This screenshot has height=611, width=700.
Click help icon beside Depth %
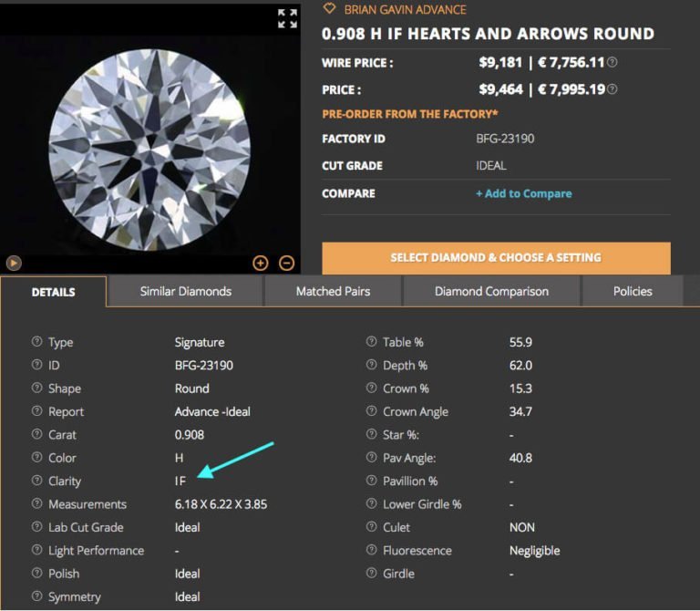[372, 365]
